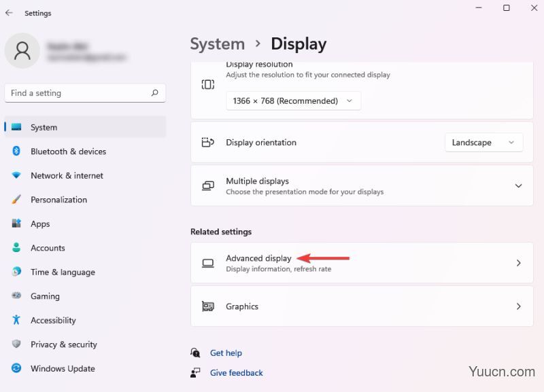Click the Display orientation icon

pos(208,142)
